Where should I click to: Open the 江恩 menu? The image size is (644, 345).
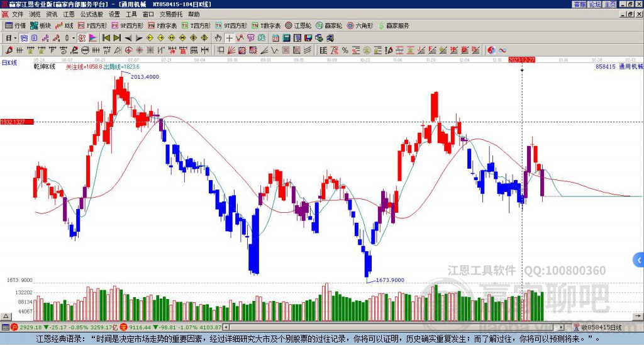69,14
